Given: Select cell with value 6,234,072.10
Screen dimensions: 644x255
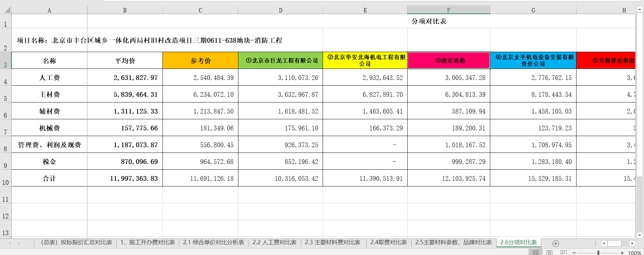Looking at the screenshot, I should pos(200,94).
